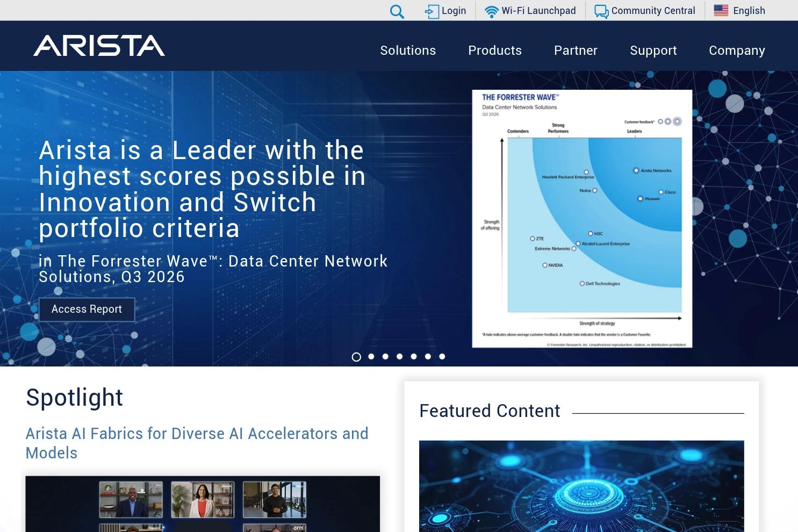Go to the fifth carousel slide dot
Image resolution: width=798 pixels, height=532 pixels.
(414, 356)
